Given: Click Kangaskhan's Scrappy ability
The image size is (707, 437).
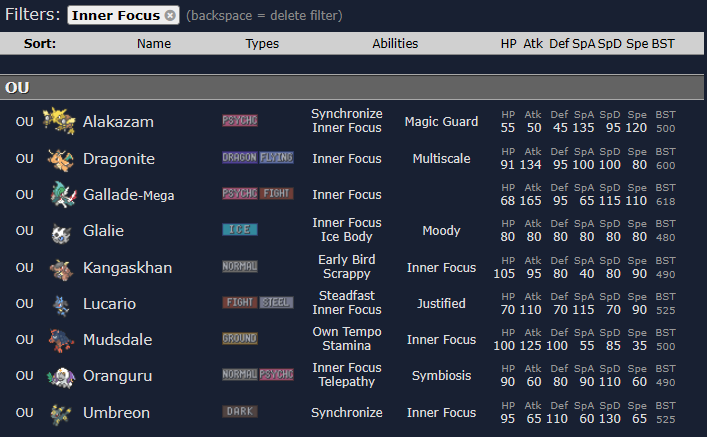Looking at the screenshot, I should (346, 274).
